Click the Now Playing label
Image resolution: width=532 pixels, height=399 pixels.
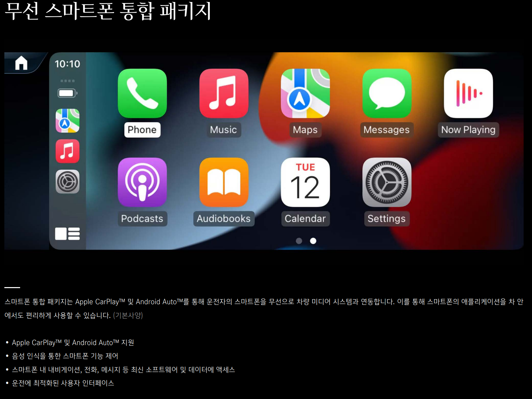[468, 130]
